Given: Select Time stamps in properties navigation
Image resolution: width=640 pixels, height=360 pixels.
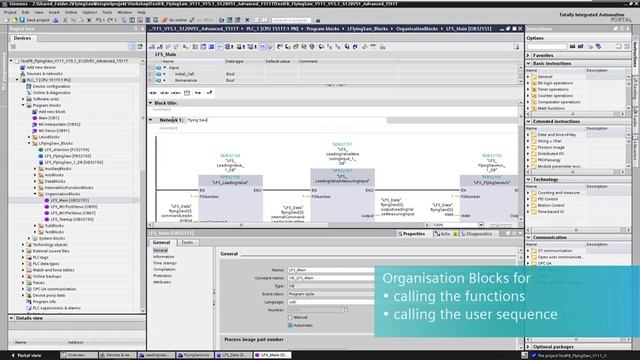Looking at the screenshot, I should click(164, 263).
